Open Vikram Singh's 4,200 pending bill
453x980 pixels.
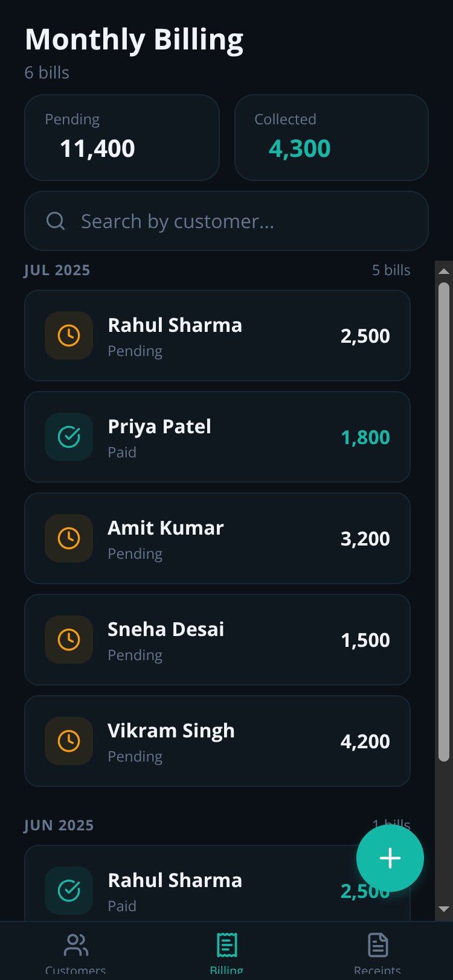click(217, 741)
